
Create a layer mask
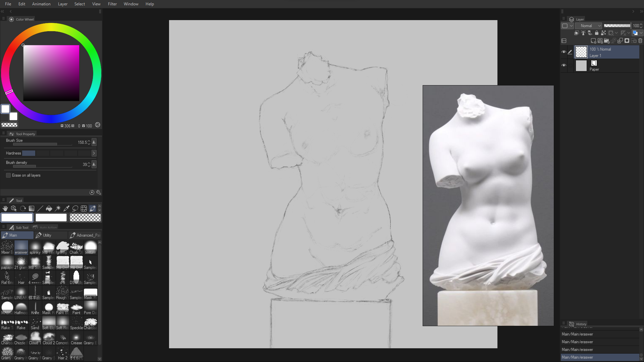tap(627, 41)
